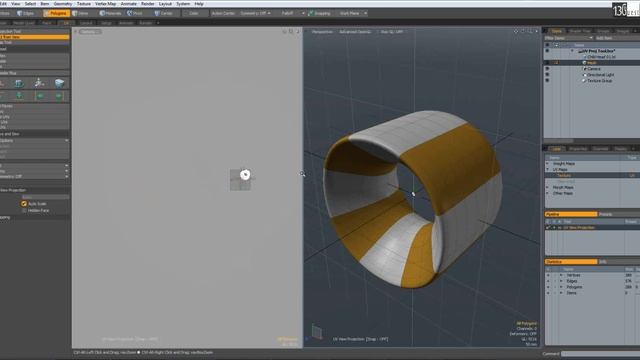Click maximize icon in 3D viewport header
Viewport: 640px width, 360px height.
point(530,31)
